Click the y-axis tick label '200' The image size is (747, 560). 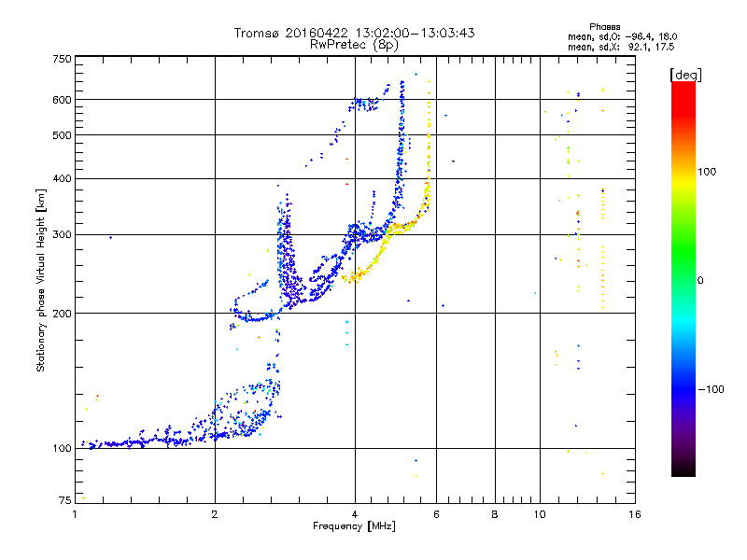[62, 314]
